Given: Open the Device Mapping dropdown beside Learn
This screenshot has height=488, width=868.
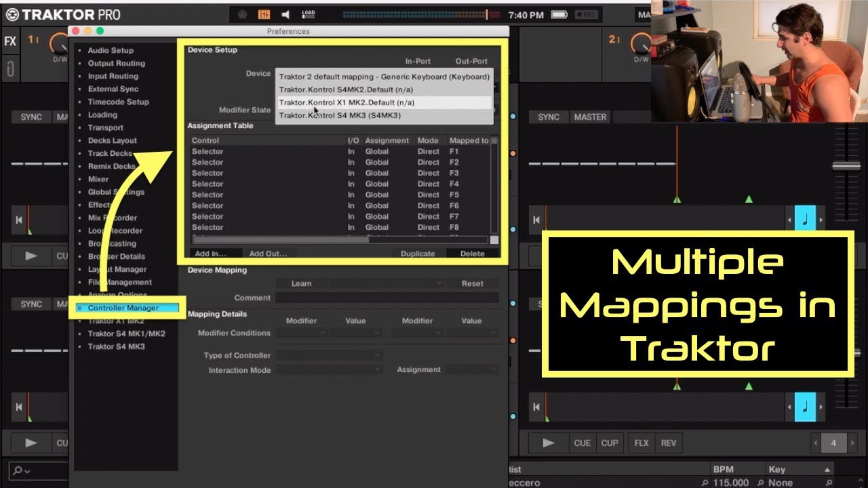Looking at the screenshot, I should point(387,283).
